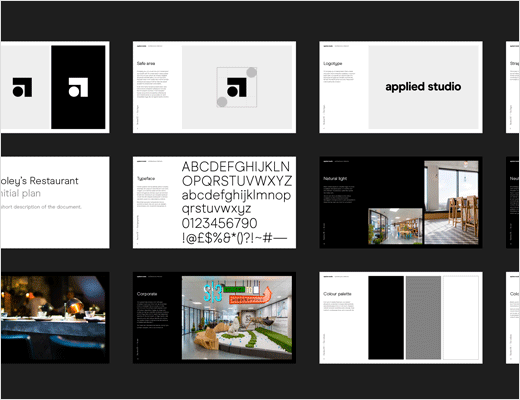Click the logo mark inside the Safe area diagram
520x400 pixels.
coord(237,87)
